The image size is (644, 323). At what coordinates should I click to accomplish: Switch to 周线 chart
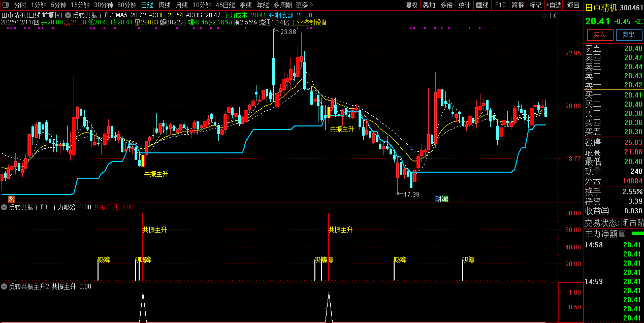point(165,5)
